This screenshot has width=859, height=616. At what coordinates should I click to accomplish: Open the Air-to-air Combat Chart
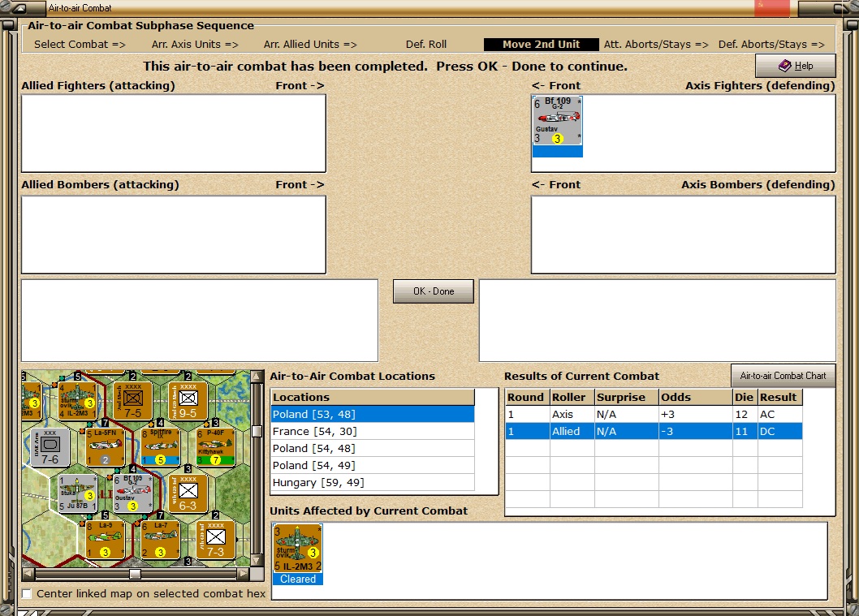[783, 376]
